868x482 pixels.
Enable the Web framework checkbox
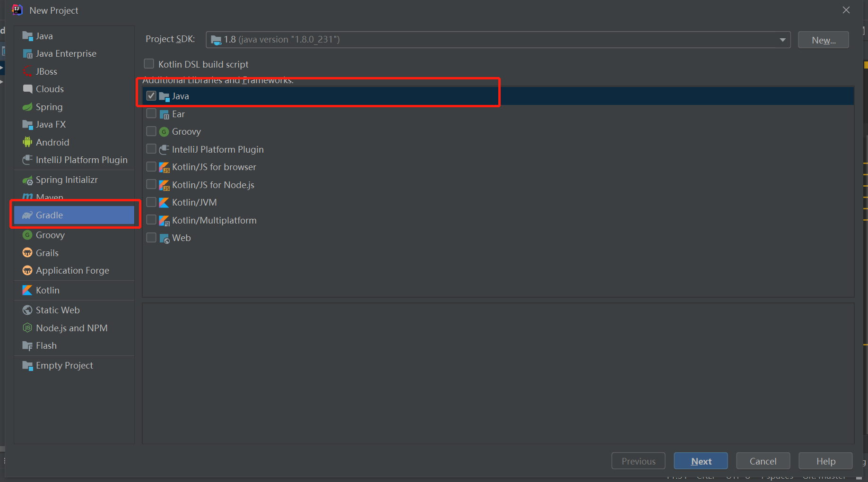(151, 237)
